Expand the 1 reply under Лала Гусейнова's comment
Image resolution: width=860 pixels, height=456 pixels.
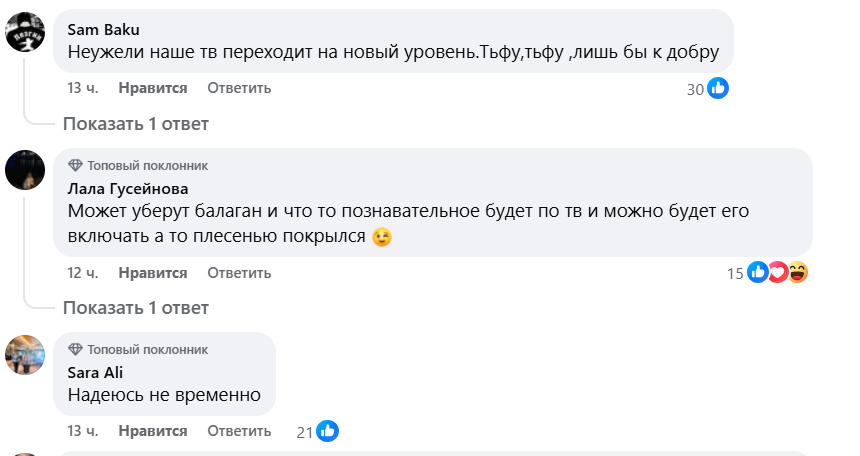[136, 307]
